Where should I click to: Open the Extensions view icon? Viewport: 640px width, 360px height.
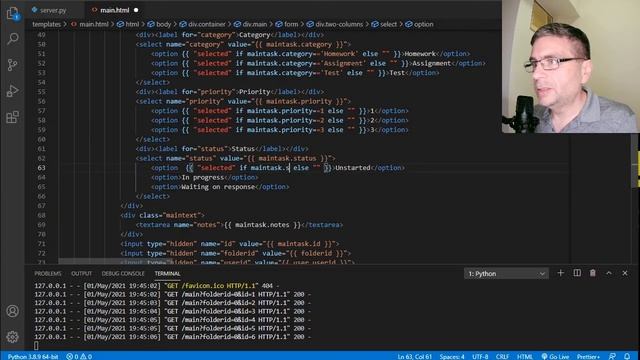pos(13,117)
